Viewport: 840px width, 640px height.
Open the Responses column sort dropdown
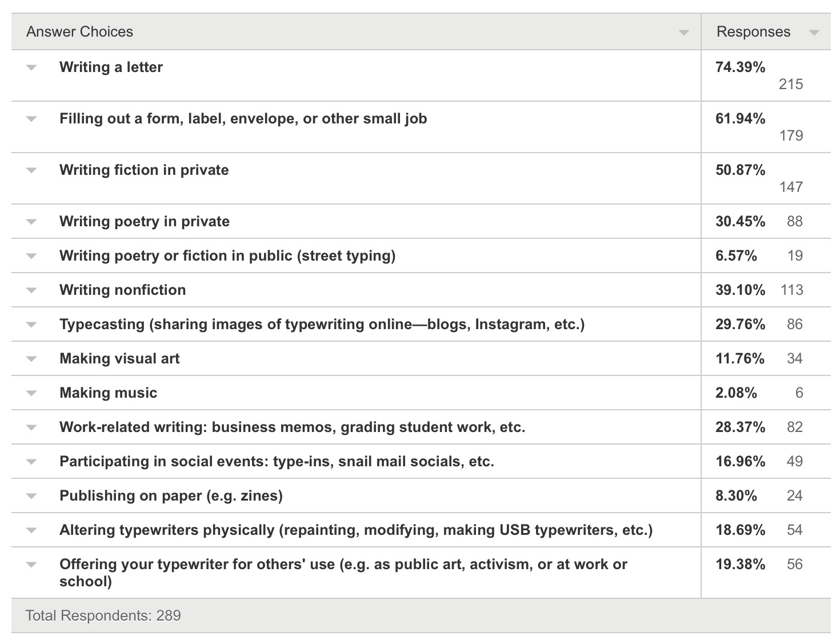click(x=816, y=32)
